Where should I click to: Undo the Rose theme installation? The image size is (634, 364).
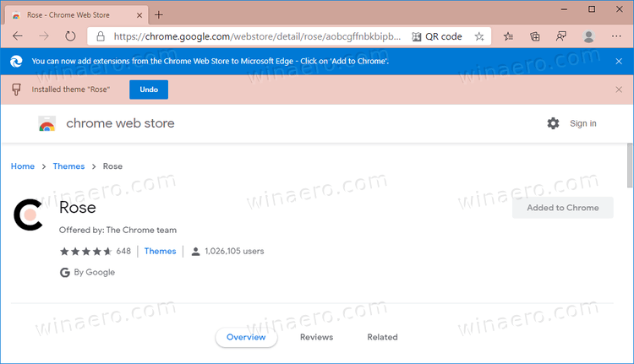click(x=149, y=90)
